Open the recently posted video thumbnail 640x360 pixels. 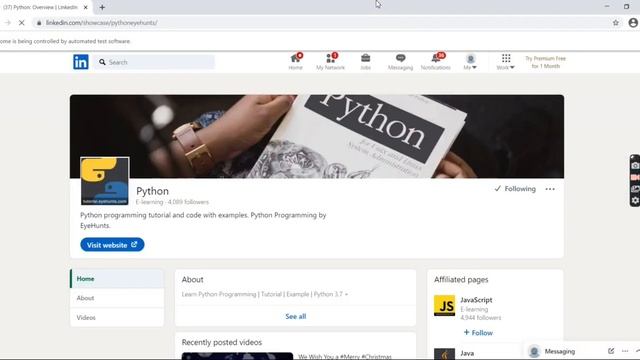237,356
